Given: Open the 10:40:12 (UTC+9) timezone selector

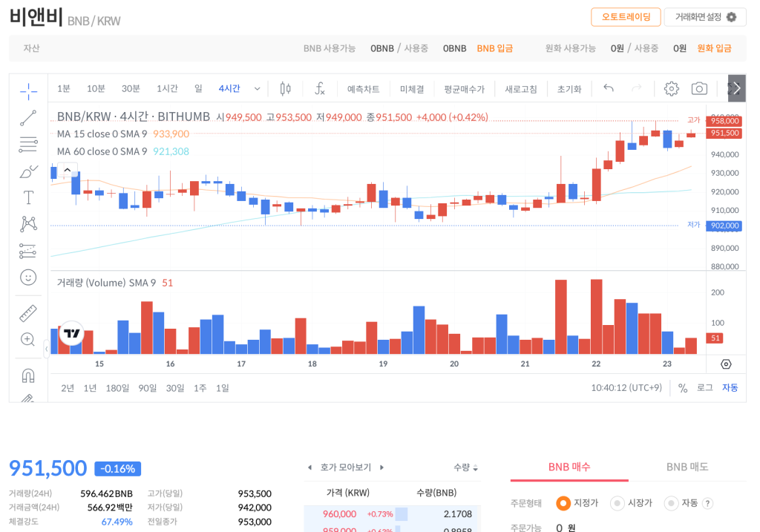Looking at the screenshot, I should pos(626,387).
